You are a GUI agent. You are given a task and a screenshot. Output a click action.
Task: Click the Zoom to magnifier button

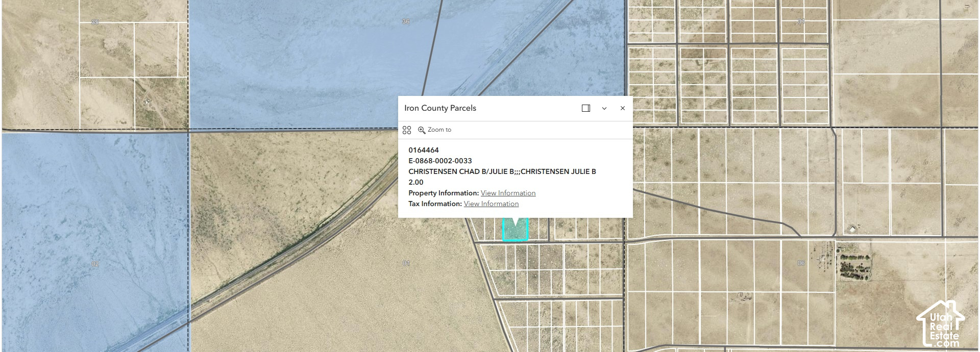[x=434, y=130]
